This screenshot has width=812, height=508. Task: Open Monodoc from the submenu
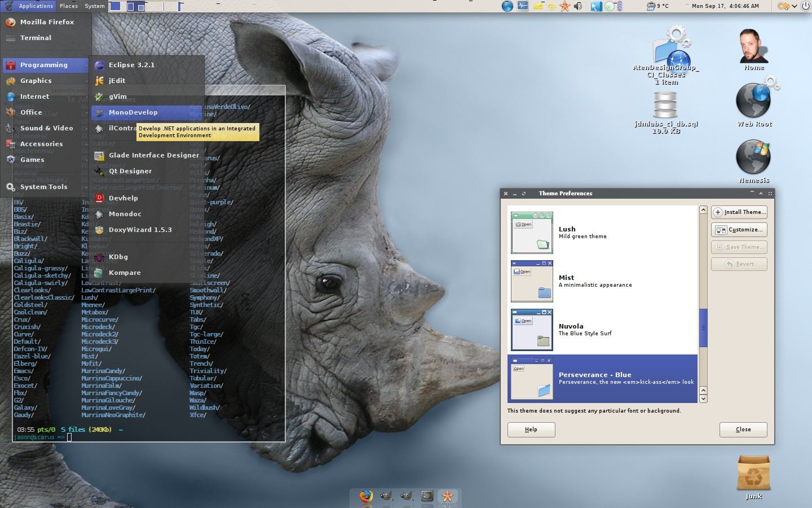pos(147,214)
